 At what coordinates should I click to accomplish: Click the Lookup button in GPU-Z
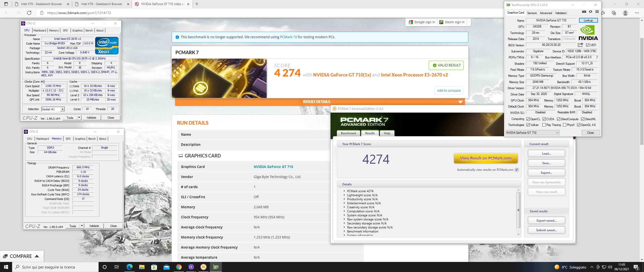coord(588,20)
